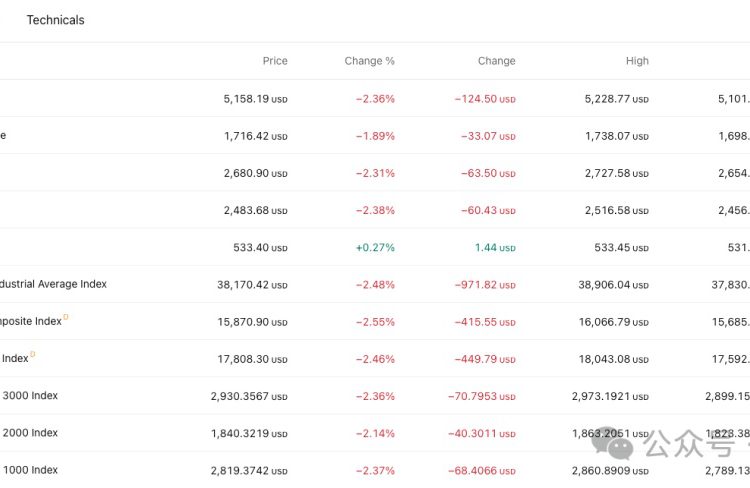The height and width of the screenshot is (488, 750).
Task: Select the 3000 Index row name
Action: point(30,396)
